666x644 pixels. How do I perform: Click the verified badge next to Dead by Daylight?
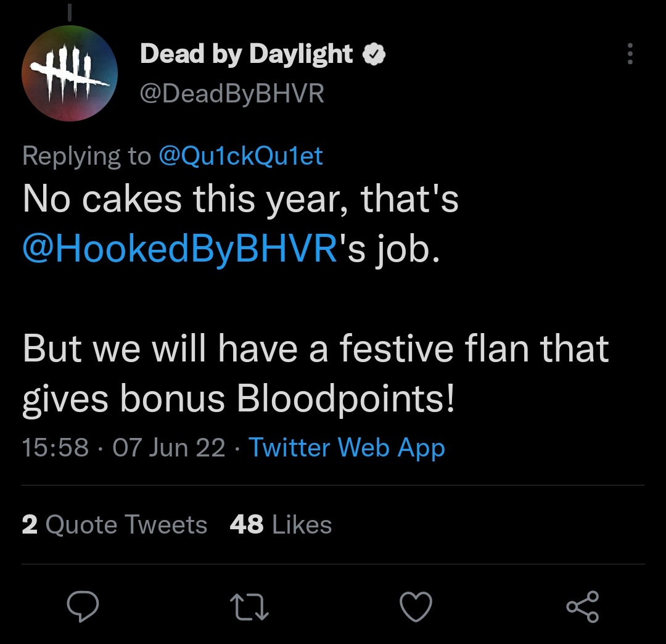[374, 55]
